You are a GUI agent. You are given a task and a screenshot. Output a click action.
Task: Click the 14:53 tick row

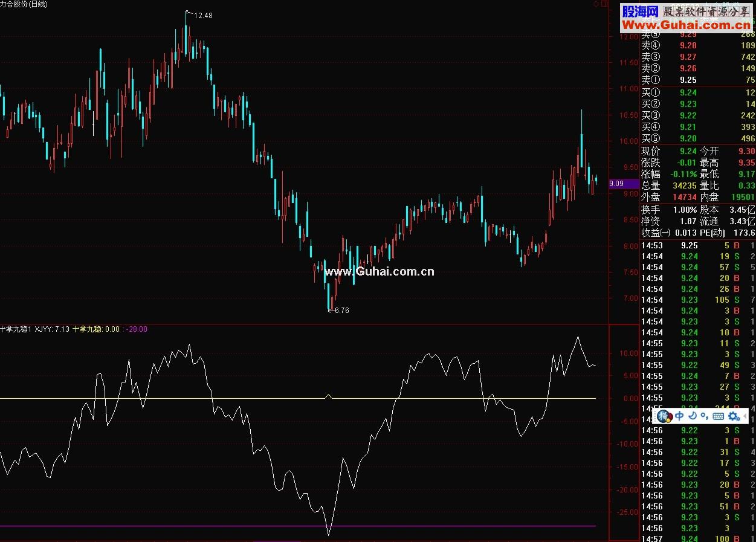point(698,245)
